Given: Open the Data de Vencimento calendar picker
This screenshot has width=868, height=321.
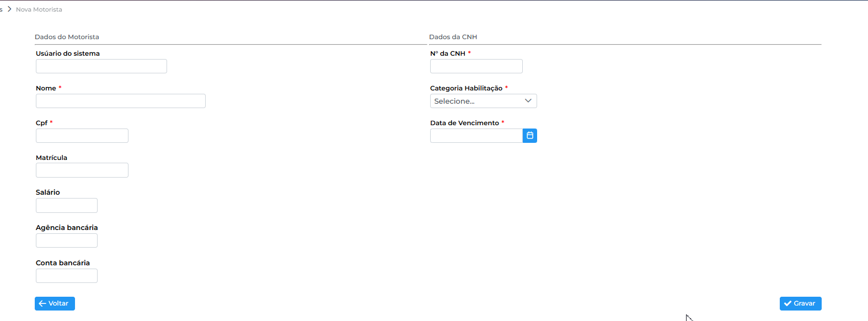Looking at the screenshot, I should pyautogui.click(x=529, y=136).
